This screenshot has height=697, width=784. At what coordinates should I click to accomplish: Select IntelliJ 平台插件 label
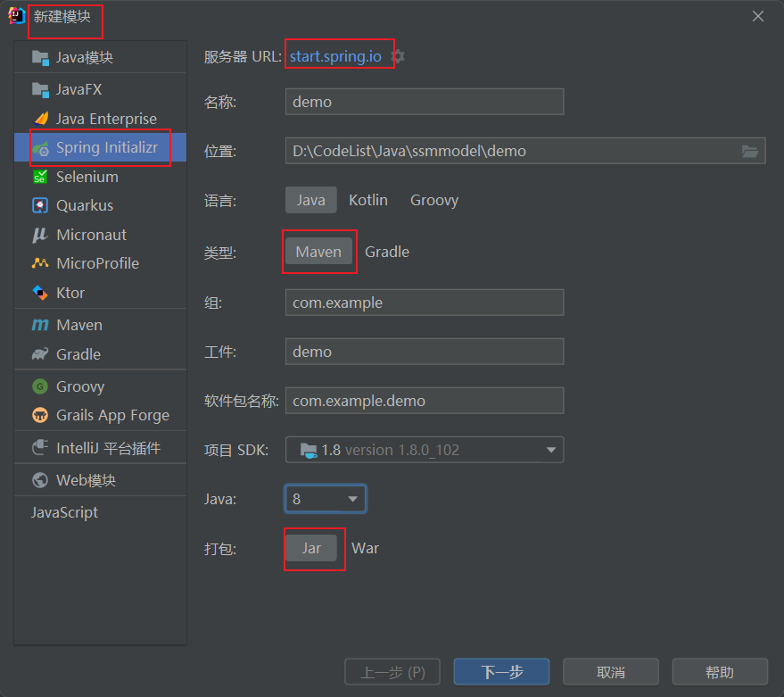[x=109, y=448]
